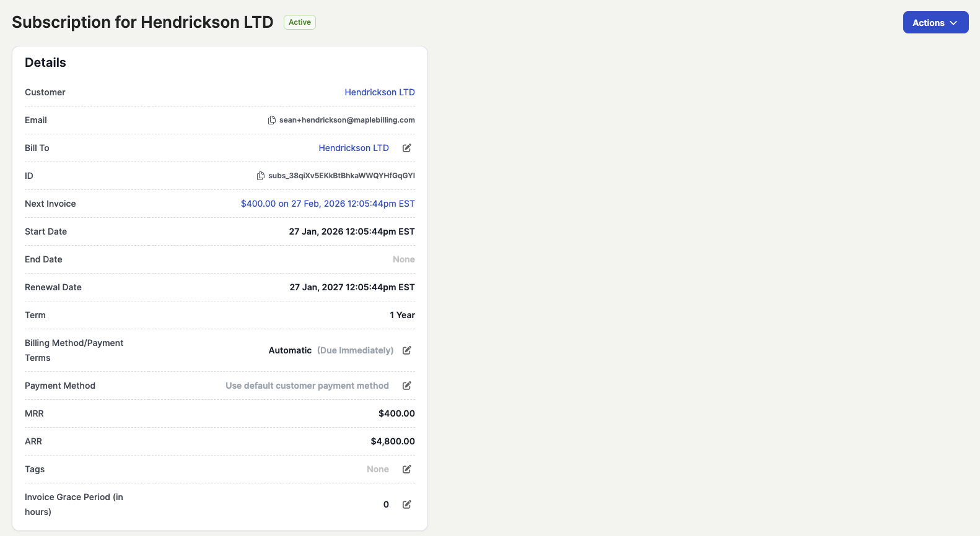Viewport: 980px width, 536px height.
Task: Click the Start Date value
Action: [352, 231]
